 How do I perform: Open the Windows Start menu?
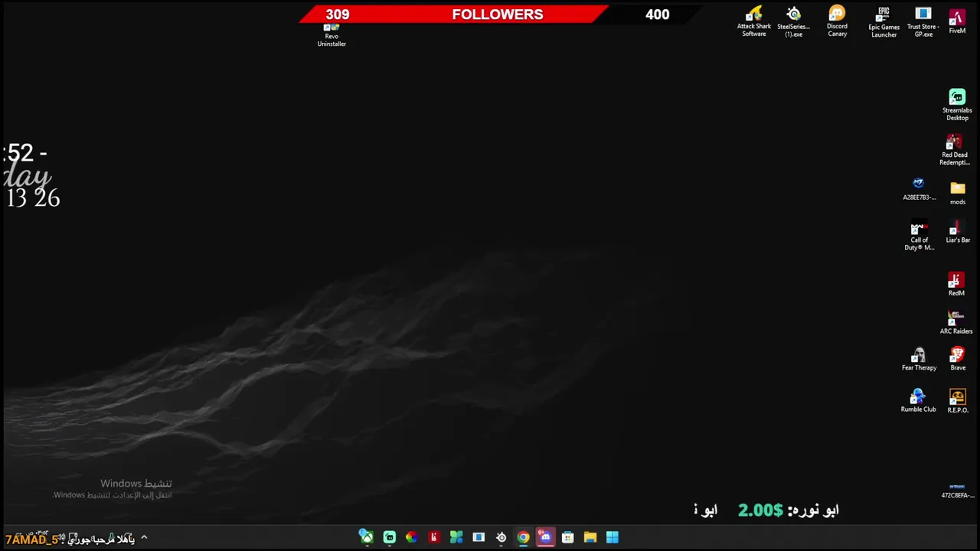pyautogui.click(x=612, y=537)
